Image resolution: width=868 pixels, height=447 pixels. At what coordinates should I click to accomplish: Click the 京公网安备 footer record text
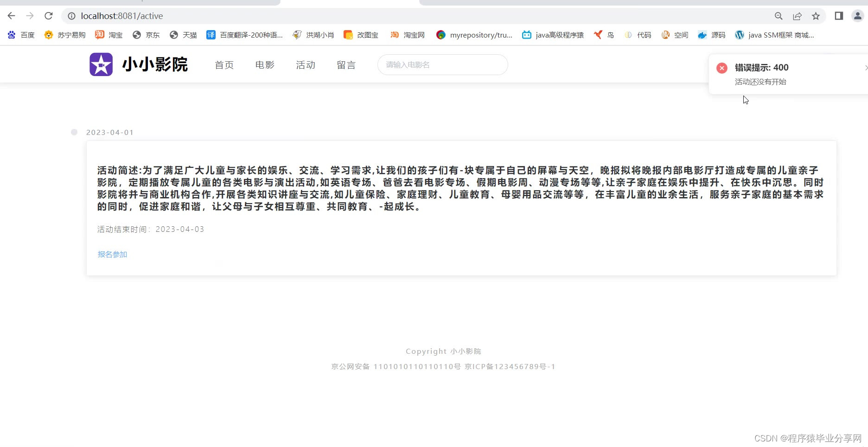pos(443,367)
